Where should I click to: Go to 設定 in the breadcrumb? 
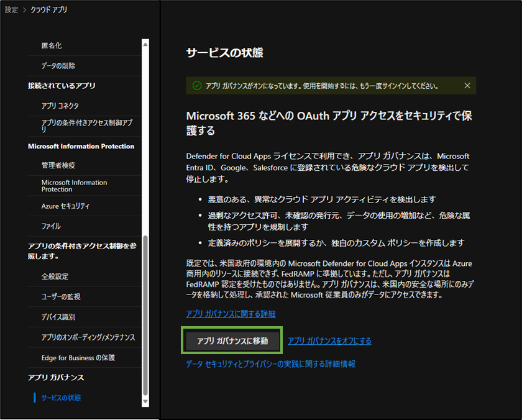click(11, 10)
